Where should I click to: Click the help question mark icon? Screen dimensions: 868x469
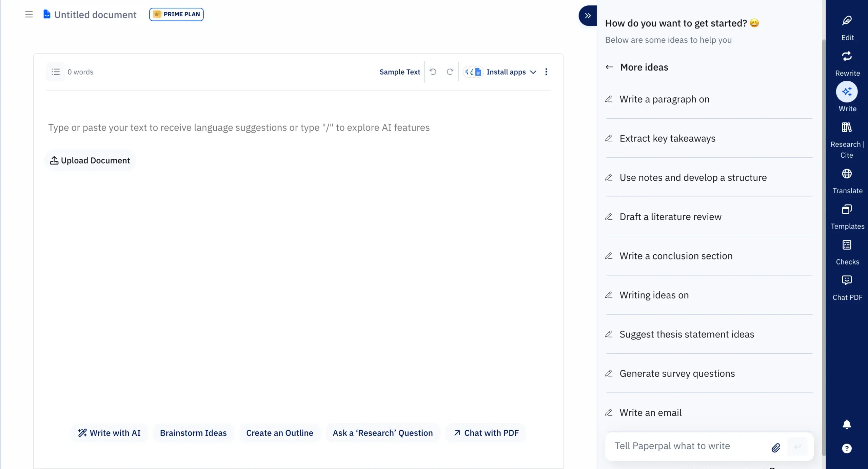(x=847, y=448)
